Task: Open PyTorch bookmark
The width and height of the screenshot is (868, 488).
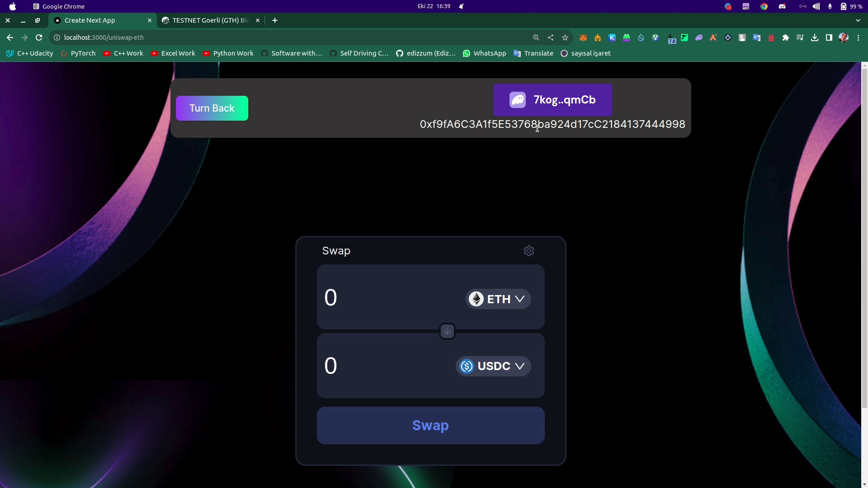Action: coord(79,53)
